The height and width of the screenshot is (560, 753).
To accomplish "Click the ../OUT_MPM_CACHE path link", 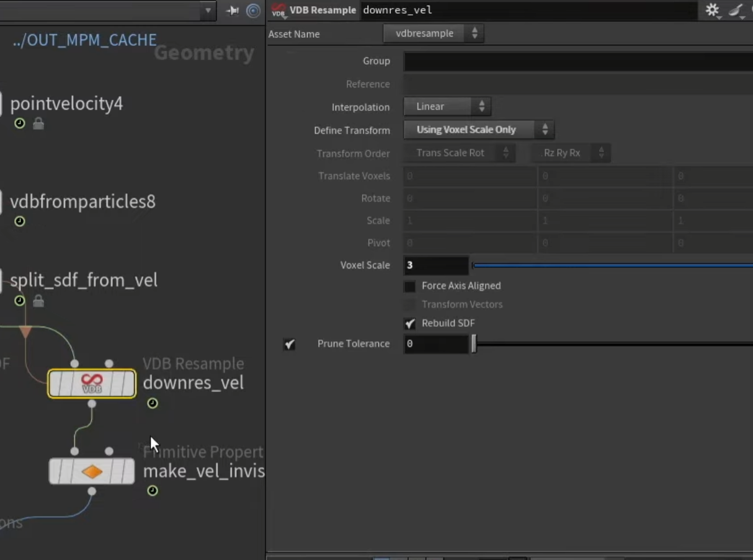I will point(84,40).
